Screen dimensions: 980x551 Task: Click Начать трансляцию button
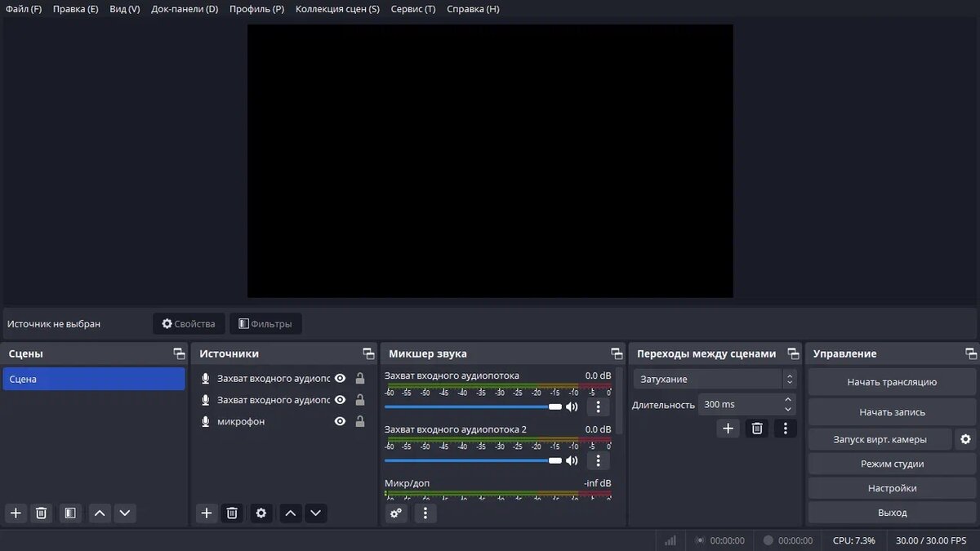[892, 382]
